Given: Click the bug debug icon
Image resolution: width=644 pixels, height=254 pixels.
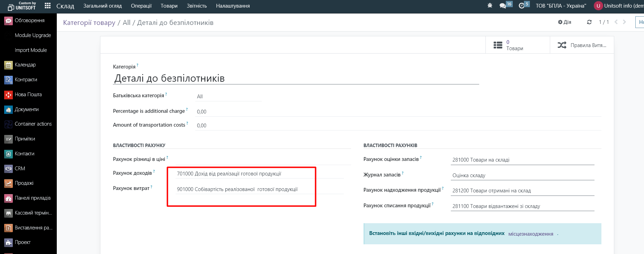Looking at the screenshot, I should coord(490,6).
